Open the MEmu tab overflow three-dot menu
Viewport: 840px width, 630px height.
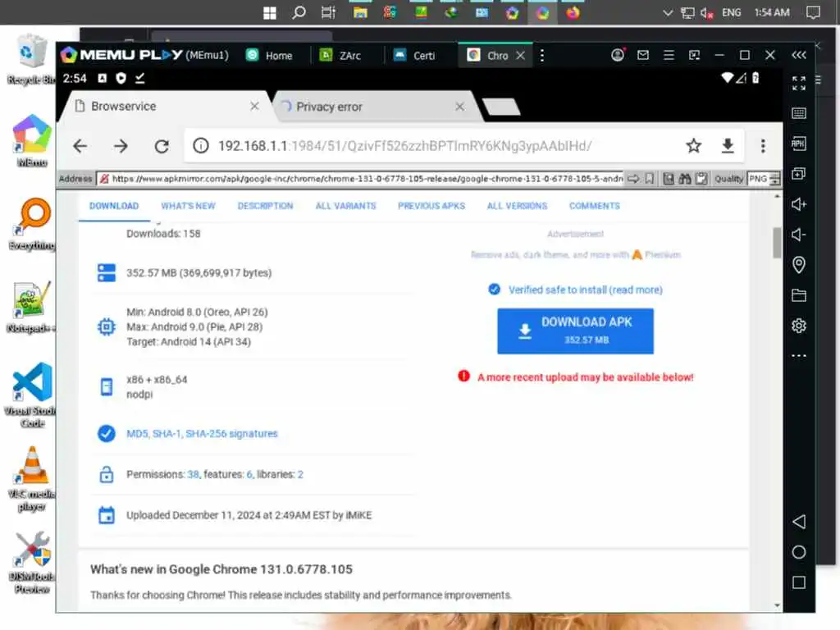tap(542, 55)
